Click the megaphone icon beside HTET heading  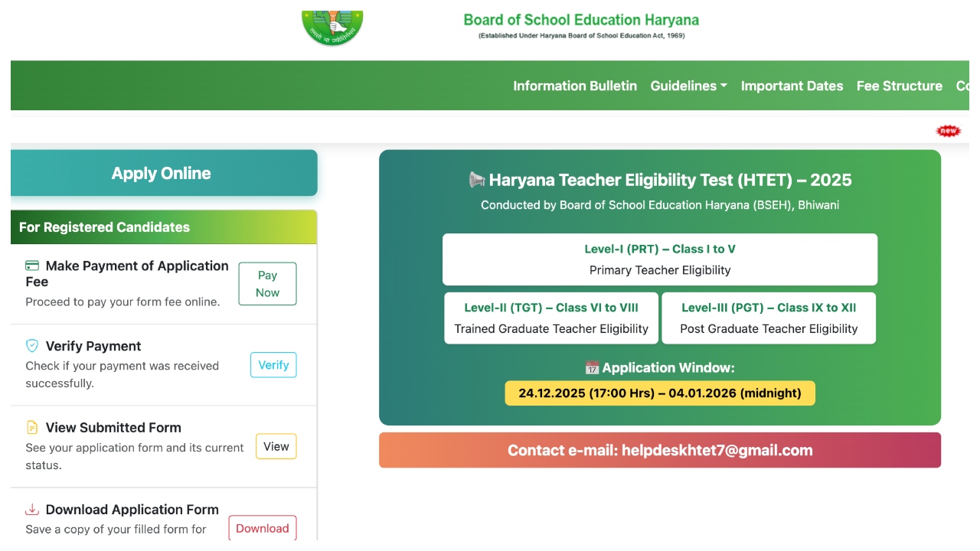476,180
